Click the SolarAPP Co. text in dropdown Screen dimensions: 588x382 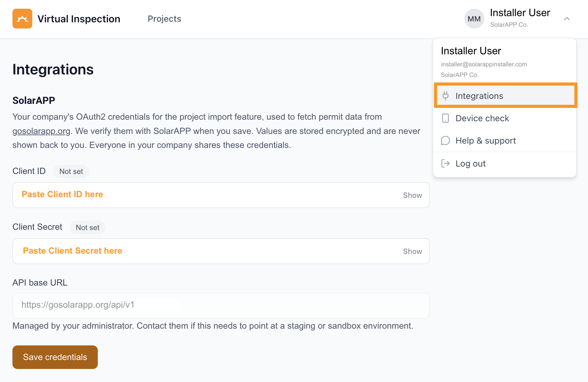click(460, 75)
